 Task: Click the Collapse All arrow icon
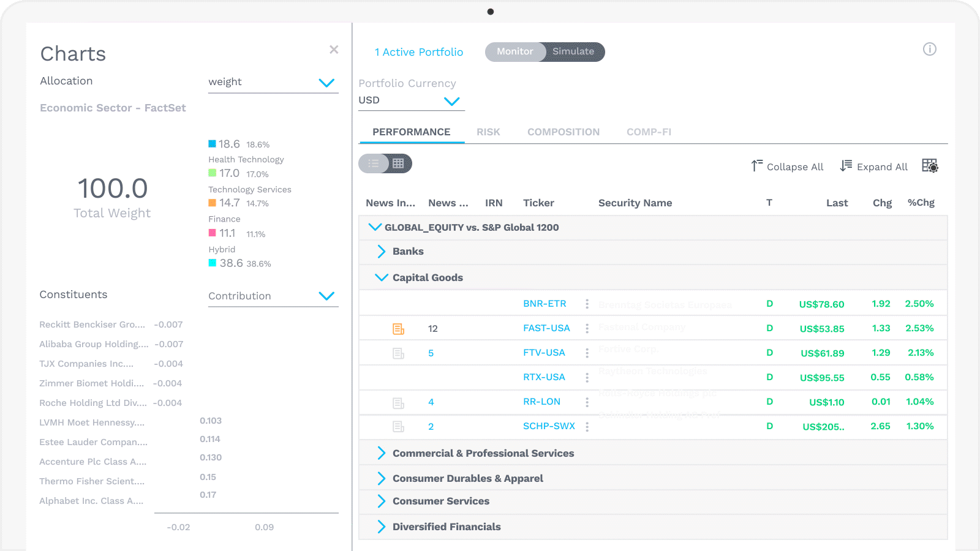757,166
